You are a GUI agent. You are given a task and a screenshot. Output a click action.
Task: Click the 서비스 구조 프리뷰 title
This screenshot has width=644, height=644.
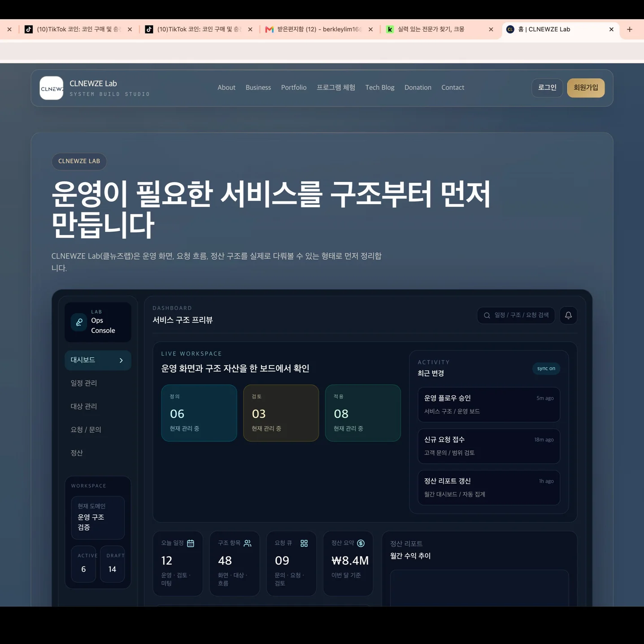[x=183, y=320]
